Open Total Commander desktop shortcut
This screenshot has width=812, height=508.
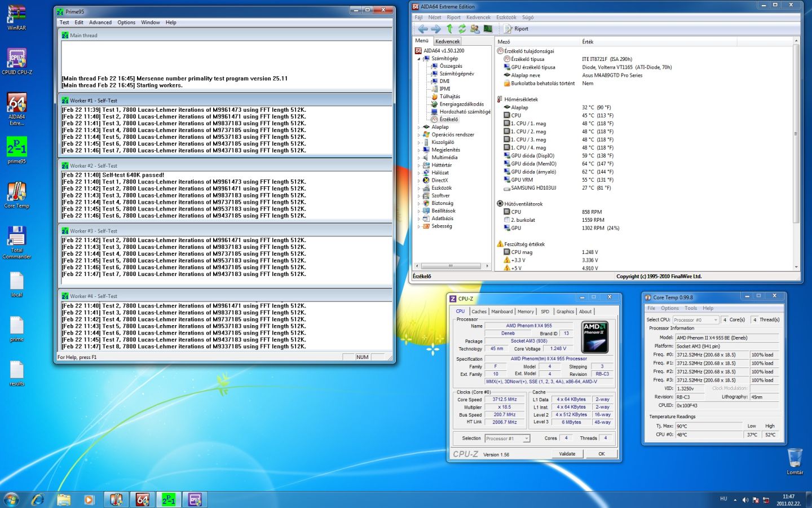pos(16,242)
